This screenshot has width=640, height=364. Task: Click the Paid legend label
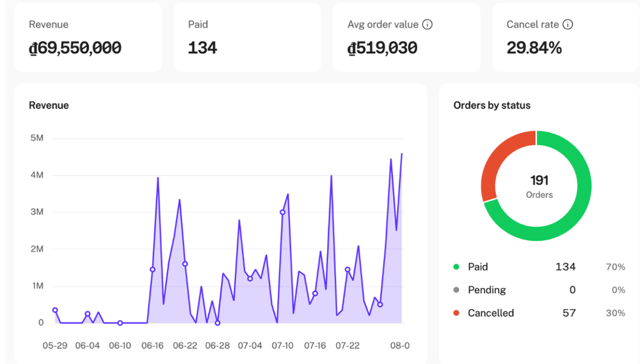[x=477, y=267]
